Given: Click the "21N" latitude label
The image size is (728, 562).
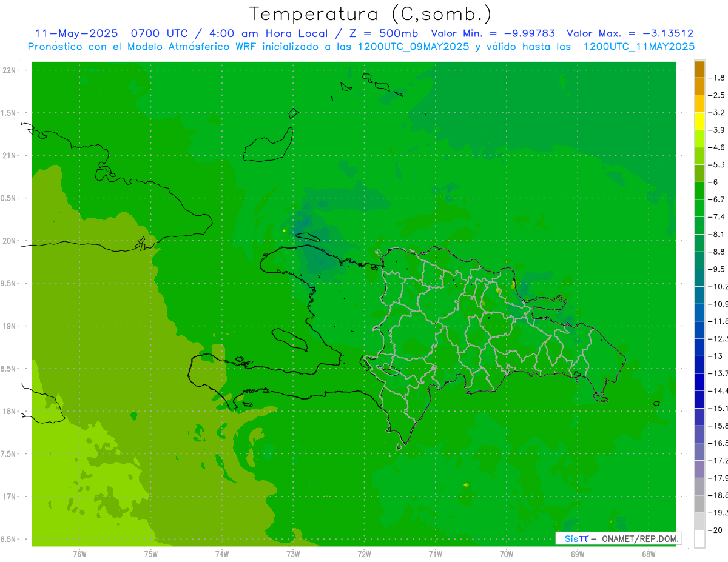Looking at the screenshot, I should [x=8, y=155].
